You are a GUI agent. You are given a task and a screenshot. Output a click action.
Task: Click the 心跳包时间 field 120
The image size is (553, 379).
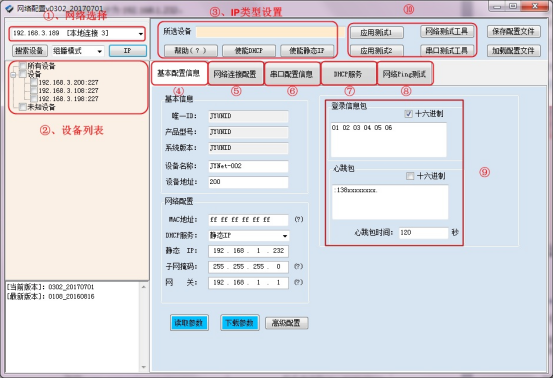pos(424,233)
